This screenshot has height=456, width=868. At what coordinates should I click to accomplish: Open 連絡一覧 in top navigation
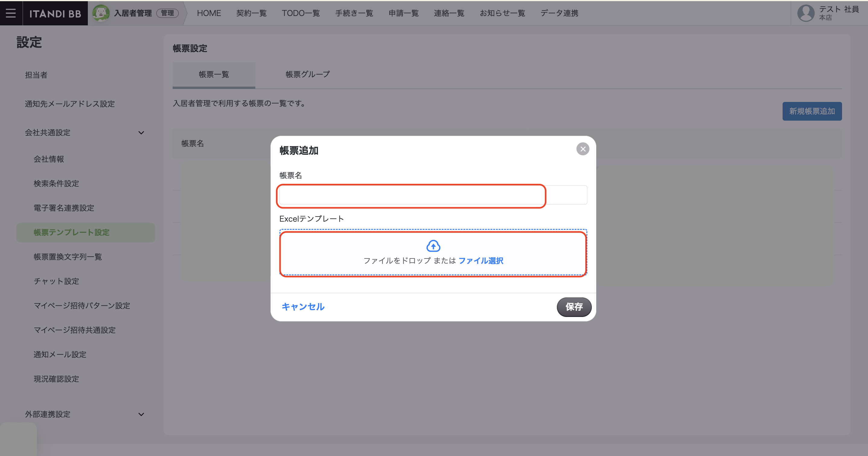tap(449, 13)
